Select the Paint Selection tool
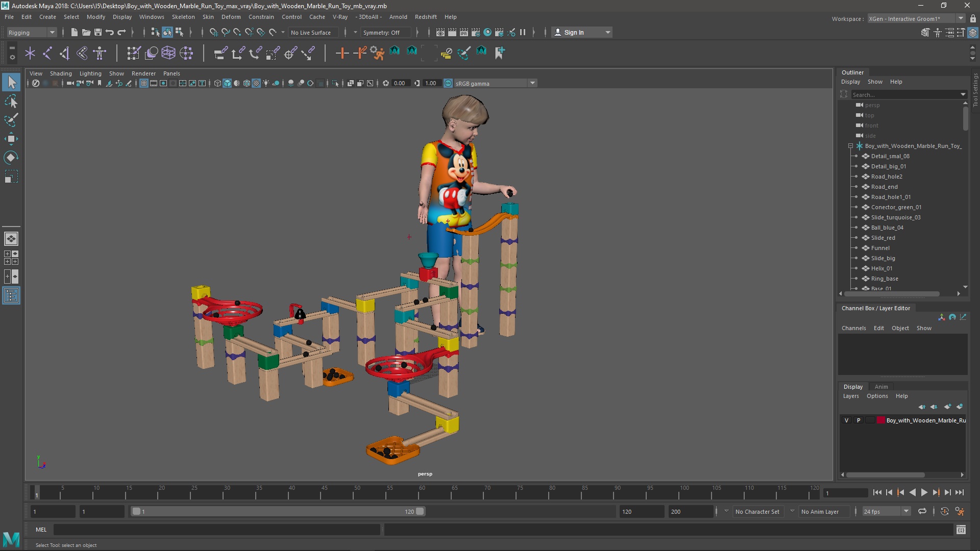 (11, 120)
